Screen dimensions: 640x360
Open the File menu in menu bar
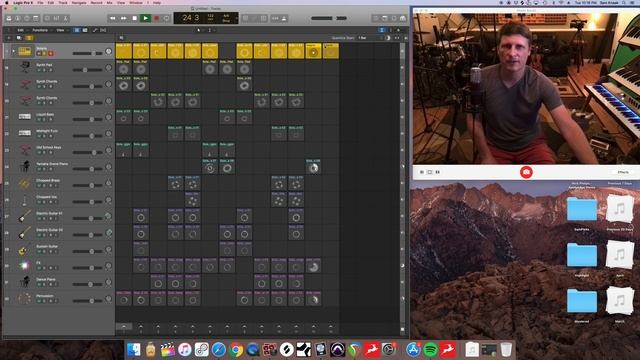coord(40,2)
